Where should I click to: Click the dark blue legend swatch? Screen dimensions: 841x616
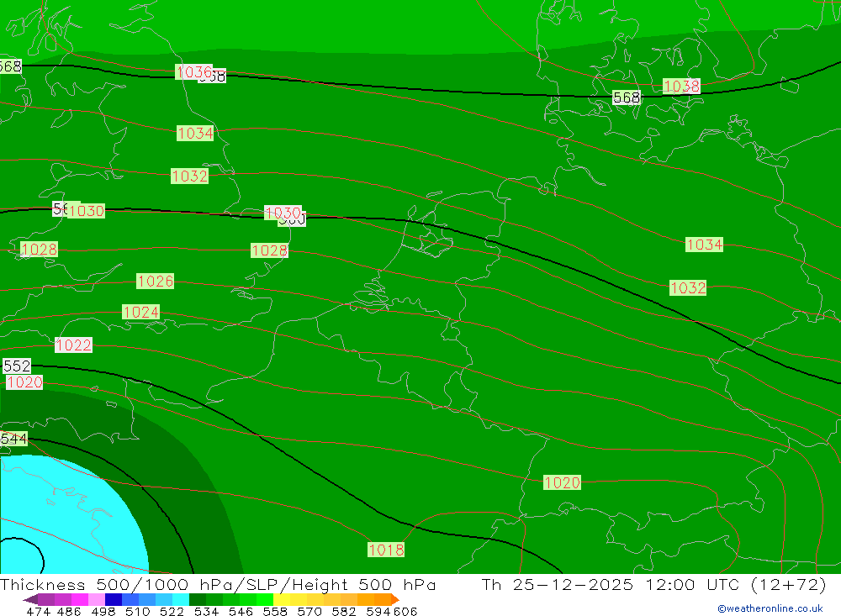tap(114, 599)
